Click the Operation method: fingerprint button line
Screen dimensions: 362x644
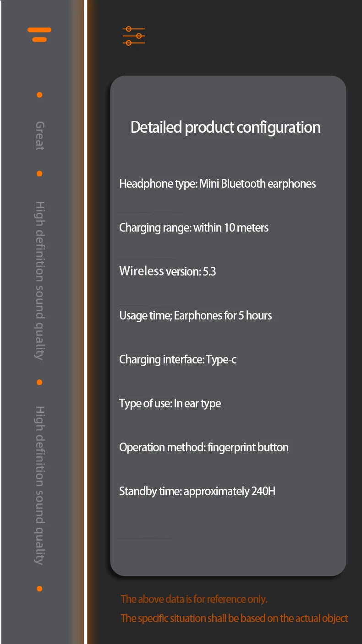coord(204,447)
